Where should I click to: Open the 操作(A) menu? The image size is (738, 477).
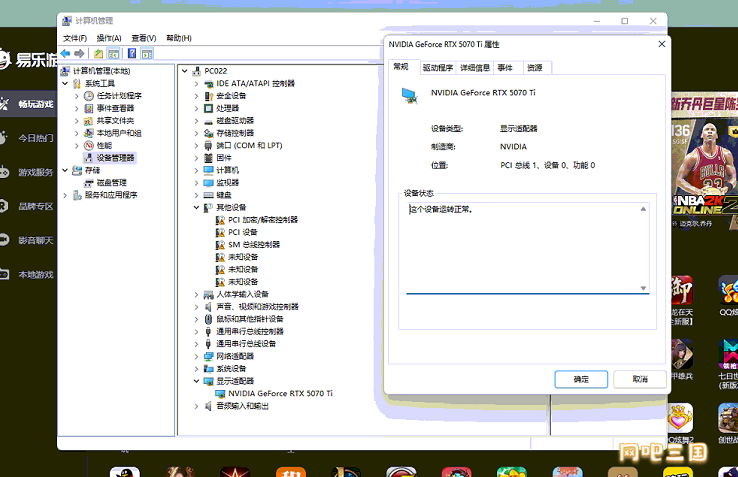[x=109, y=38]
